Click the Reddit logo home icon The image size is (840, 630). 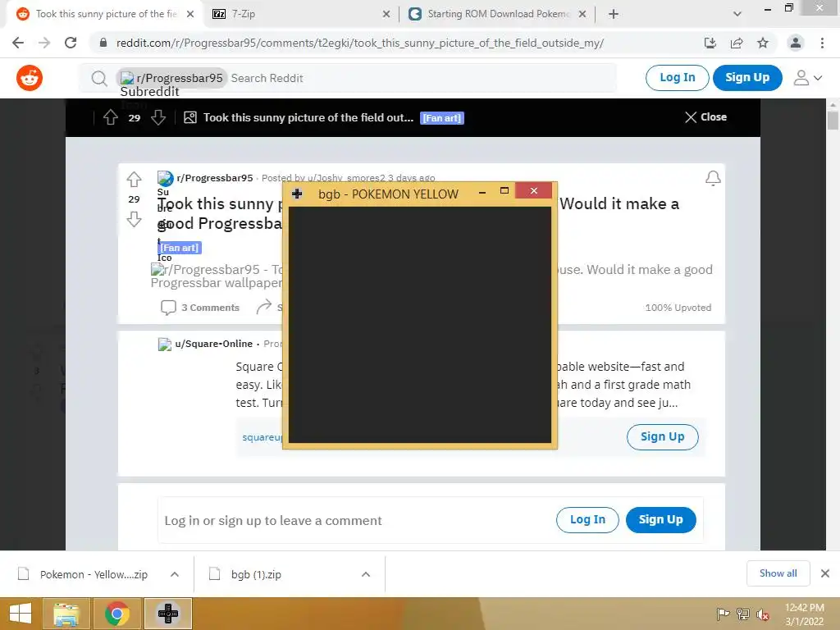point(30,78)
